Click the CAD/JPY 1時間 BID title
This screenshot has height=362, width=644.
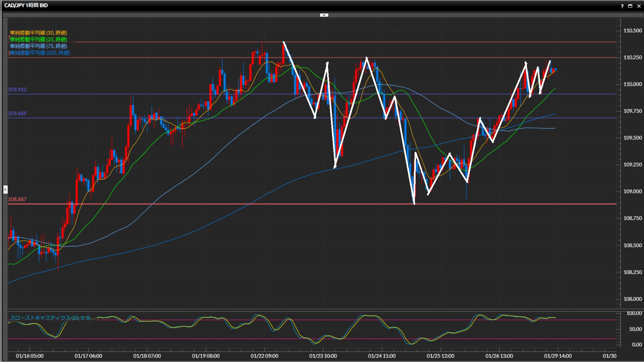click(x=26, y=5)
